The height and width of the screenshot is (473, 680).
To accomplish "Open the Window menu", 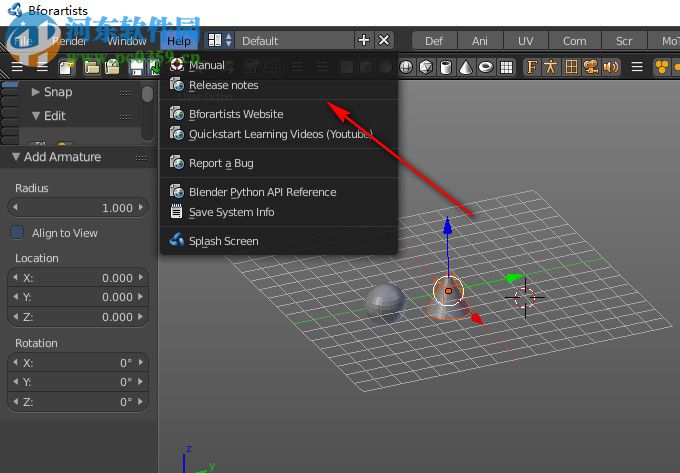I will [x=127, y=41].
